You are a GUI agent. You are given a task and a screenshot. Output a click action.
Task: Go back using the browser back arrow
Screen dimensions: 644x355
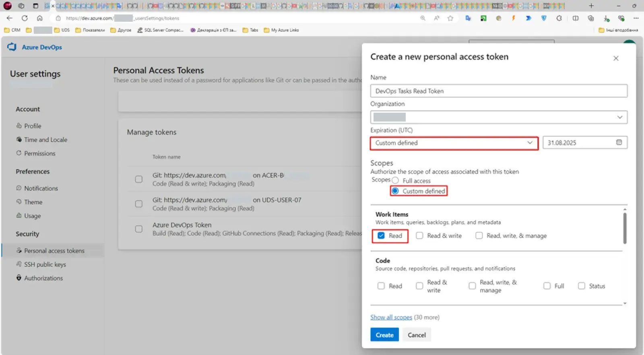pyautogui.click(x=10, y=18)
